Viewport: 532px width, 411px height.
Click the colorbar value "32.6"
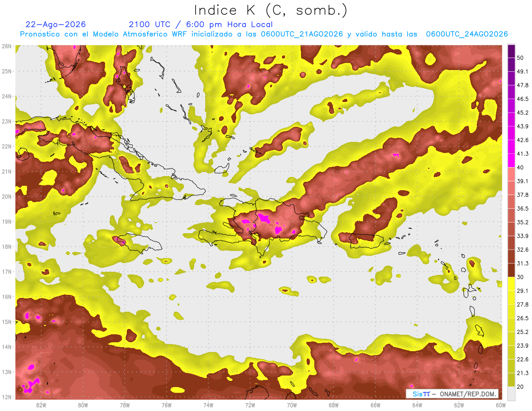coord(522,250)
